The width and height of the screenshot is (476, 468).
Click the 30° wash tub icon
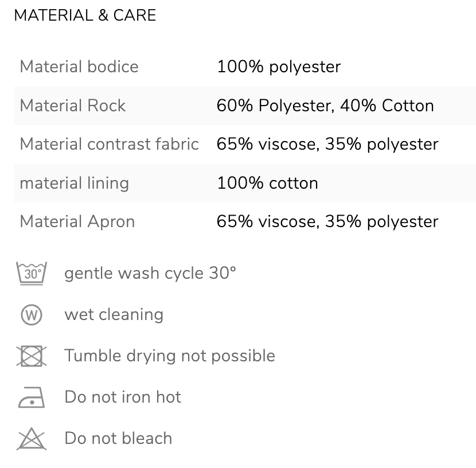pos(32,273)
